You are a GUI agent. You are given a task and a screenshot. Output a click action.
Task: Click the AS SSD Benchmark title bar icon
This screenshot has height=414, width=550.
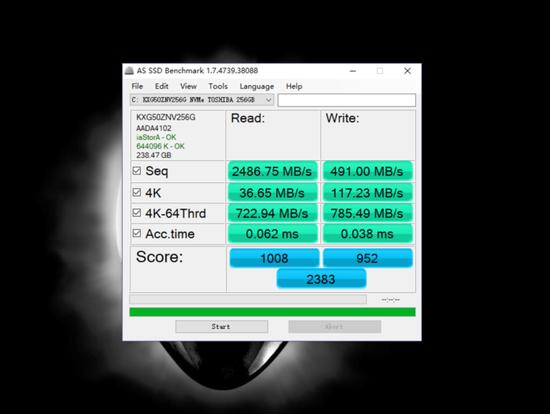(129, 71)
